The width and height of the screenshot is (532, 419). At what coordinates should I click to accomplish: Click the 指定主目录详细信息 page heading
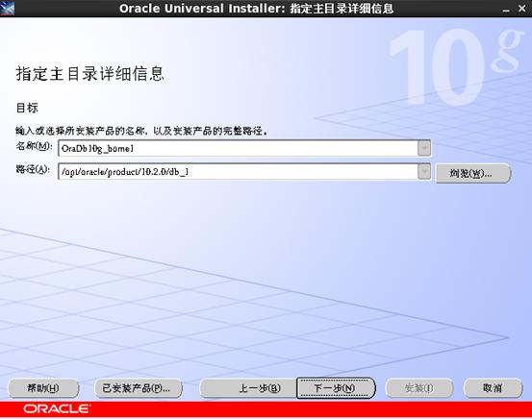(x=89, y=74)
